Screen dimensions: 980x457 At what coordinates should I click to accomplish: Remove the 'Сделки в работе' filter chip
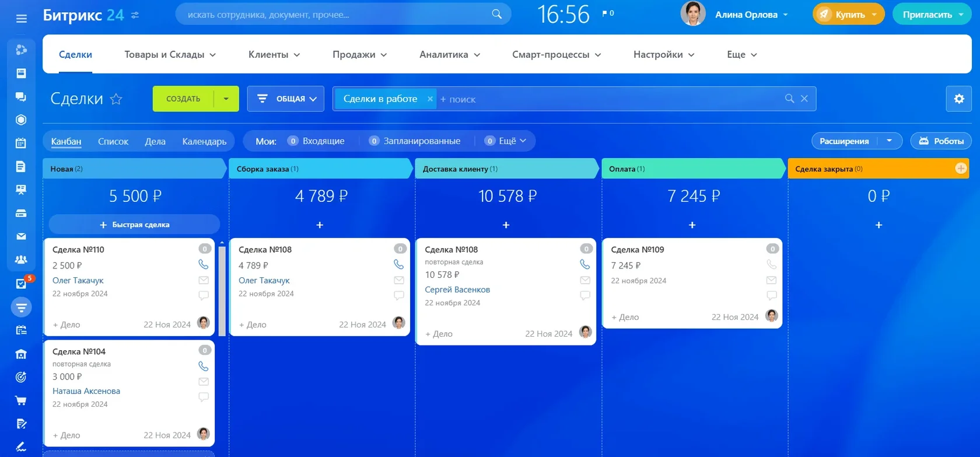click(430, 99)
